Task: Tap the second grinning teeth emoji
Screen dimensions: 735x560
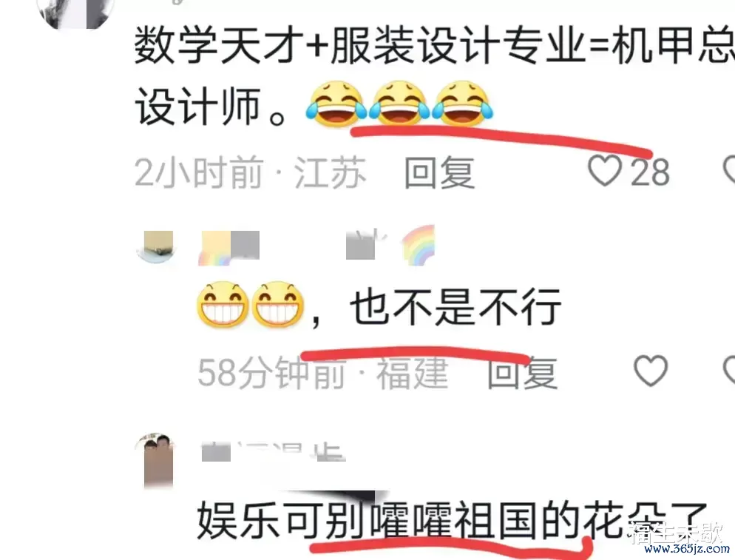Action: click(x=278, y=305)
